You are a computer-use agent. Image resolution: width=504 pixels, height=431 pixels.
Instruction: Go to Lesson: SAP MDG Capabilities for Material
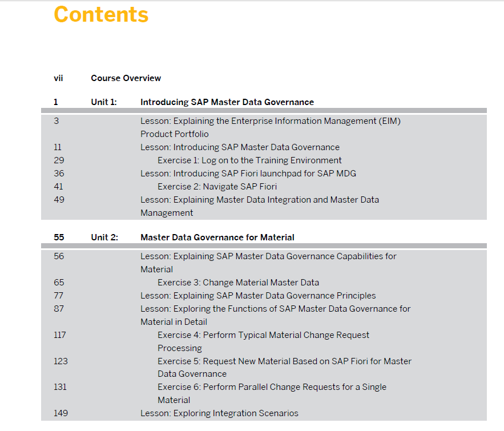tap(268, 263)
